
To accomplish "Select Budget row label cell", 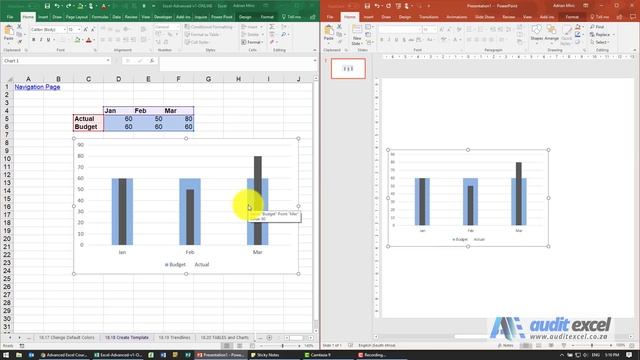I will click(x=89, y=127).
